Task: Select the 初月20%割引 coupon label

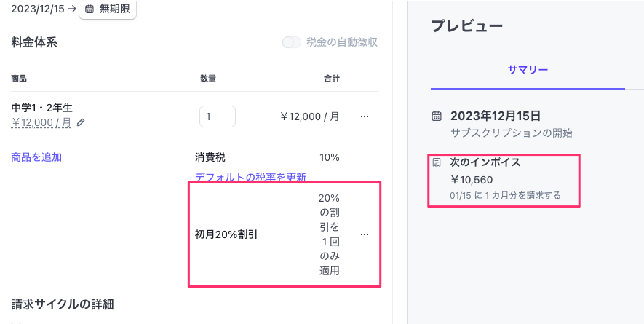Action: 226,234
